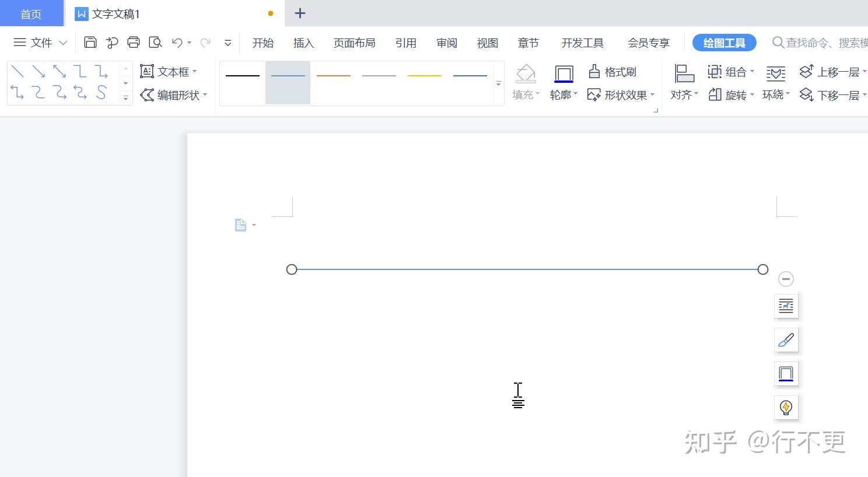Viewport: 868px width, 477px height.
Task: Select the curved connector shape
Action: 38,92
